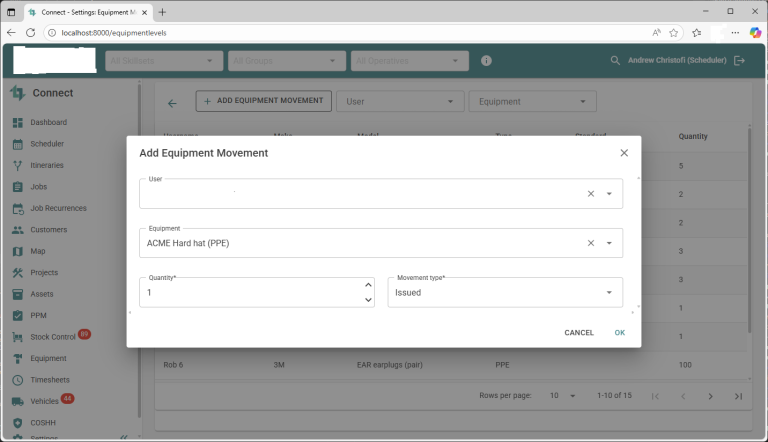The image size is (768, 442).
Task: Open the Equipment filter above table
Action: point(532,101)
